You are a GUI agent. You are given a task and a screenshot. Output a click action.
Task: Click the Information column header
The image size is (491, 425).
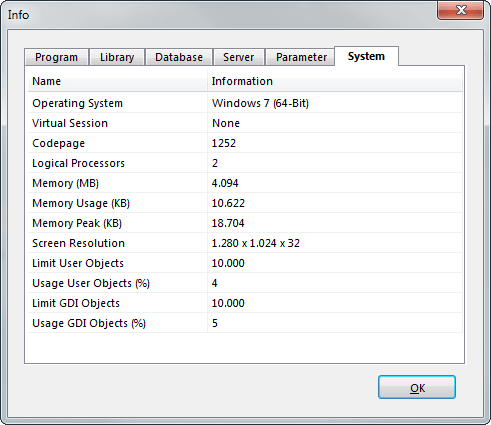[335, 81]
